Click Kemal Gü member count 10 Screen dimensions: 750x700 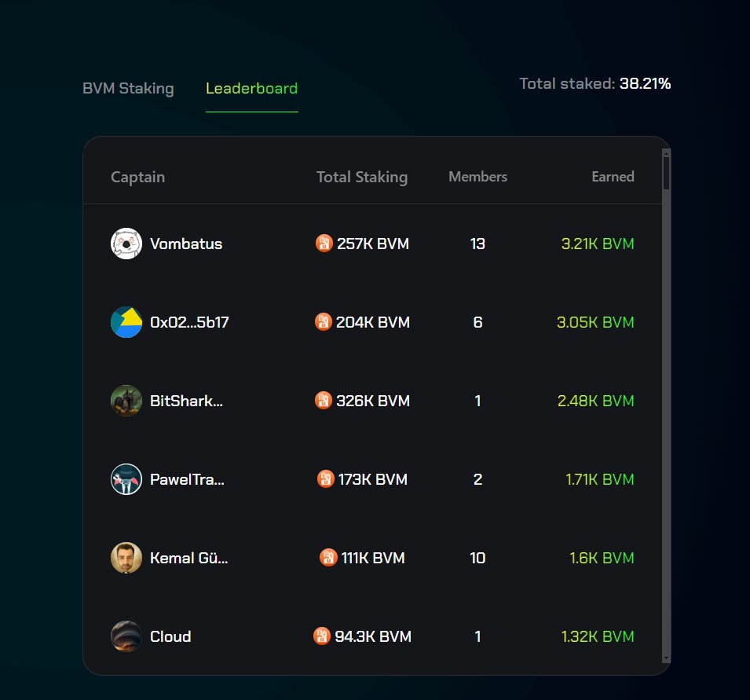click(477, 558)
